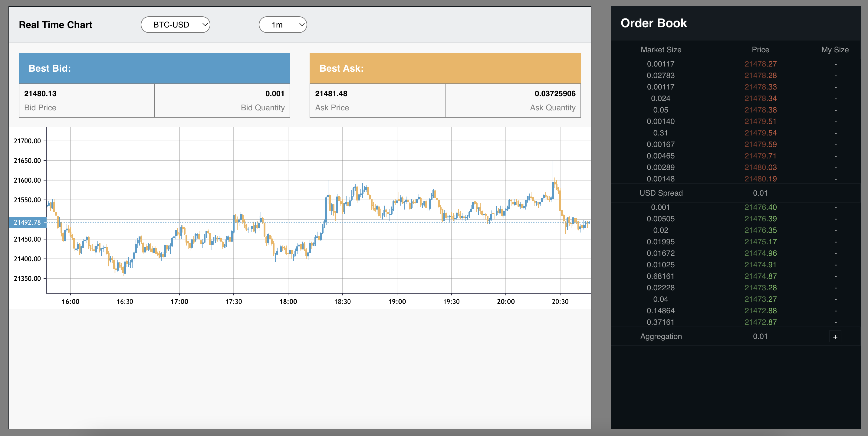Select ask price 21478.27 in order book
This screenshot has width=868, height=436.
tap(761, 64)
